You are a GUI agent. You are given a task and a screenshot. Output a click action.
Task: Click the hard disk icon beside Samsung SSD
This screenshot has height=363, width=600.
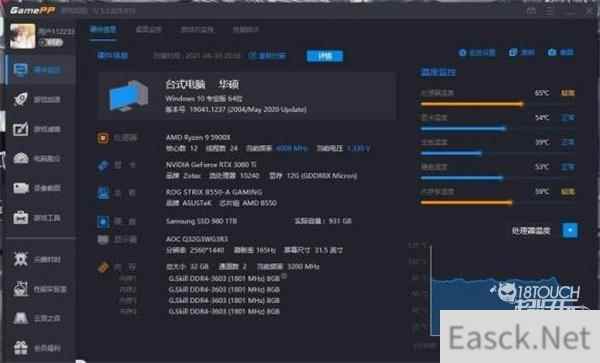[103, 221]
